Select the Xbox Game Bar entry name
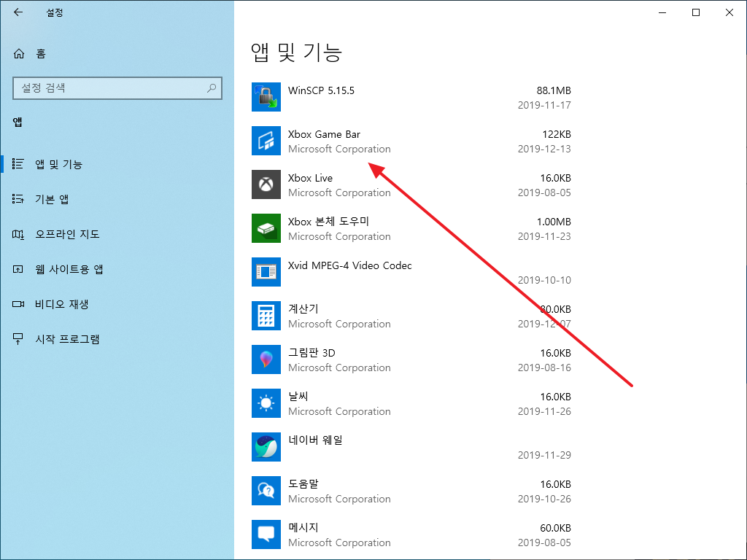747x560 pixels. click(324, 134)
